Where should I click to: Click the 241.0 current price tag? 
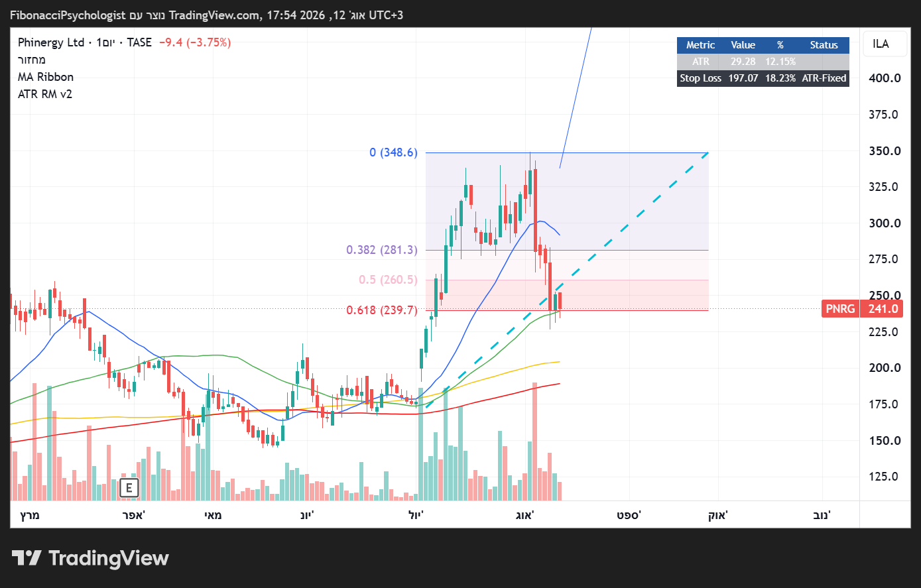[881, 309]
